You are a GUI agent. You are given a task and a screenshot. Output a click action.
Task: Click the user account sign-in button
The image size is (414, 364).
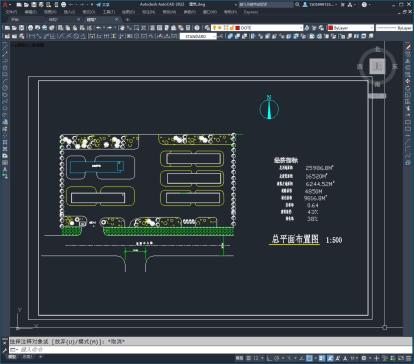pos(320,5)
